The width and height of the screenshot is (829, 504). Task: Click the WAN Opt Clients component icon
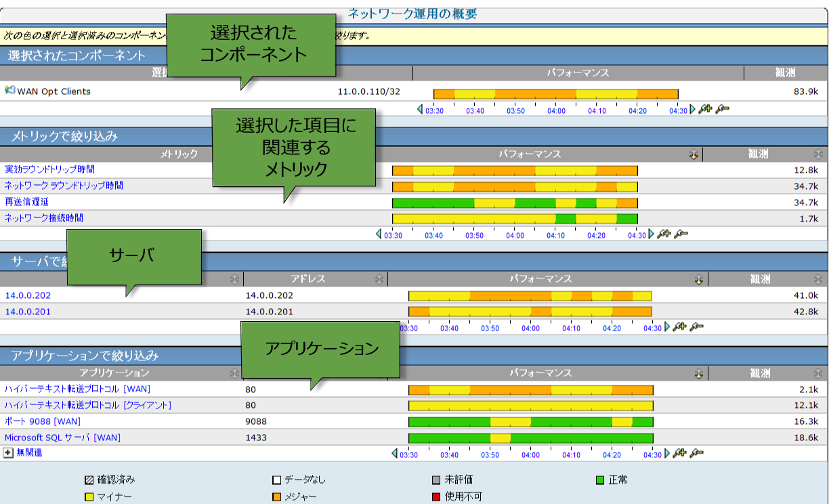coord(10,91)
